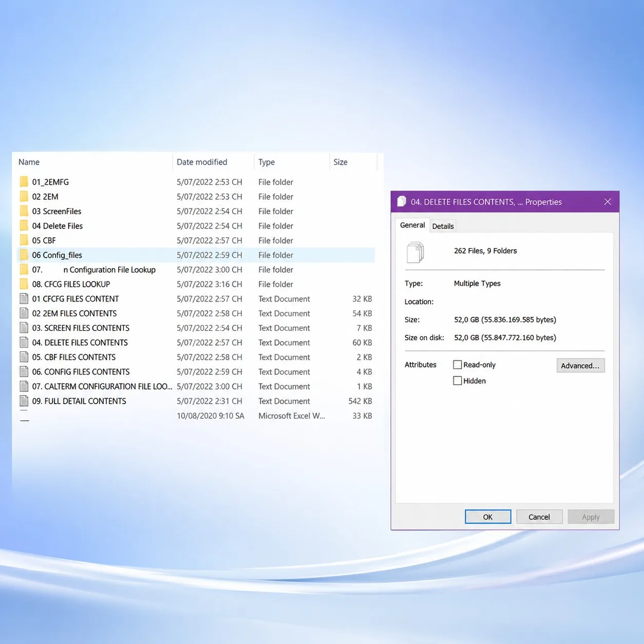Click the Multiple Types value

[x=477, y=283]
